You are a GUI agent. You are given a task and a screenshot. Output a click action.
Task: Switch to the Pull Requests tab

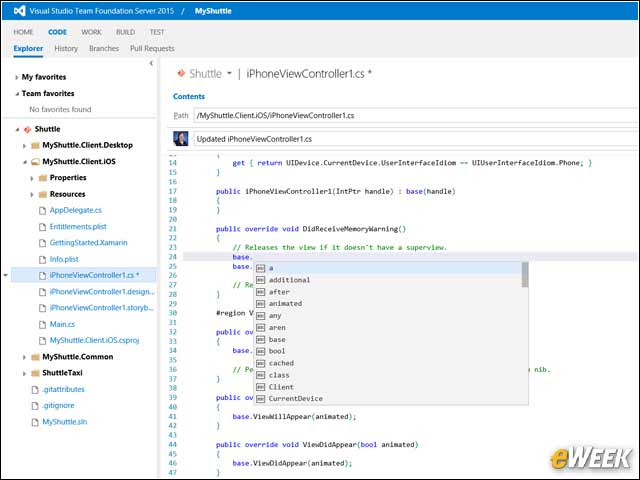pos(152,49)
